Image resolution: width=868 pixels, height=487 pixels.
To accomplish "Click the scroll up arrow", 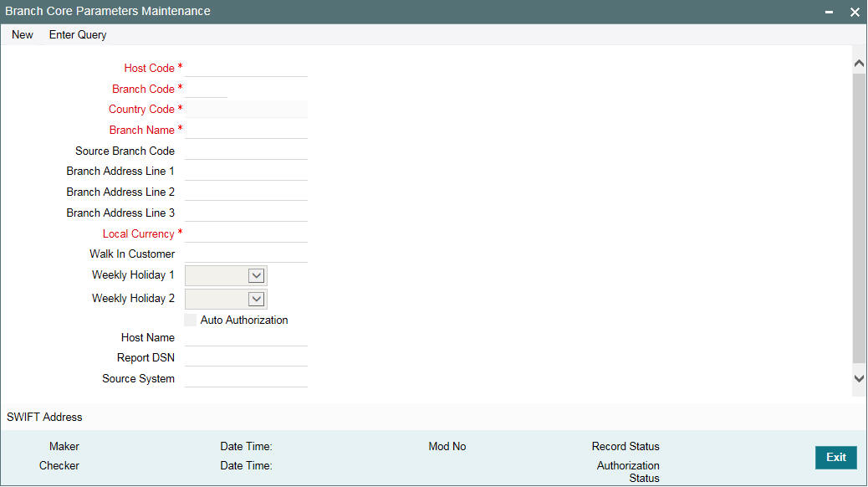I will point(859,64).
